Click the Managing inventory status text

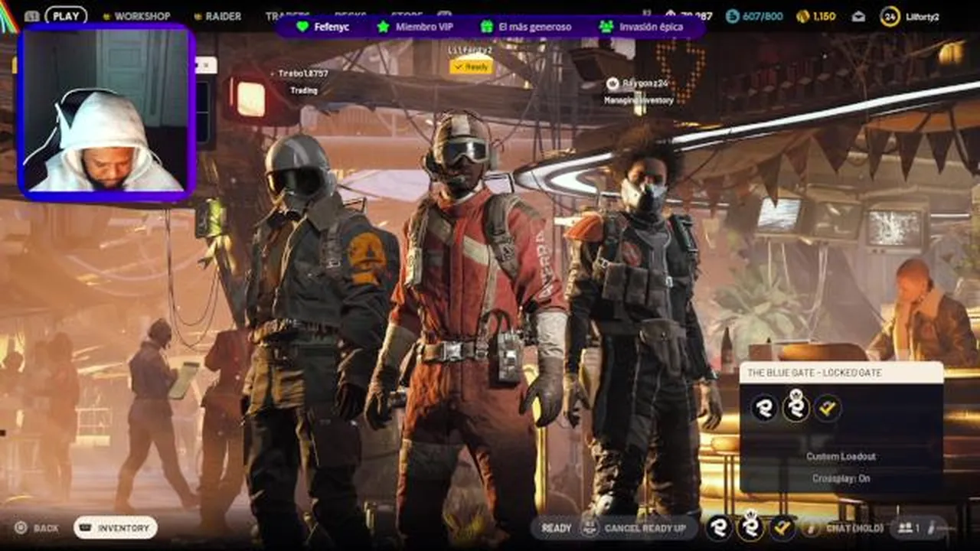[x=639, y=100]
